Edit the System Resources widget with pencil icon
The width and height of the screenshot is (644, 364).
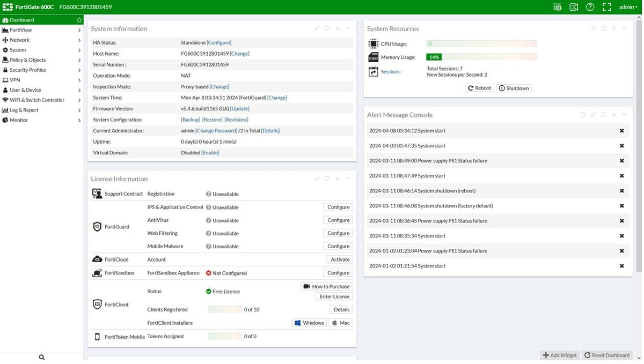tap(593, 28)
